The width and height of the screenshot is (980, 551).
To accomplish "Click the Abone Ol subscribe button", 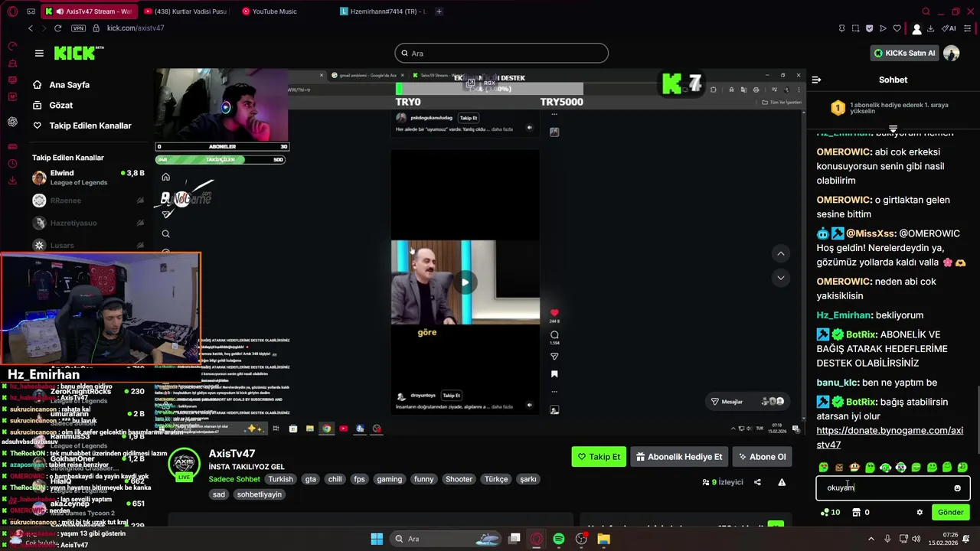I will pos(762,457).
